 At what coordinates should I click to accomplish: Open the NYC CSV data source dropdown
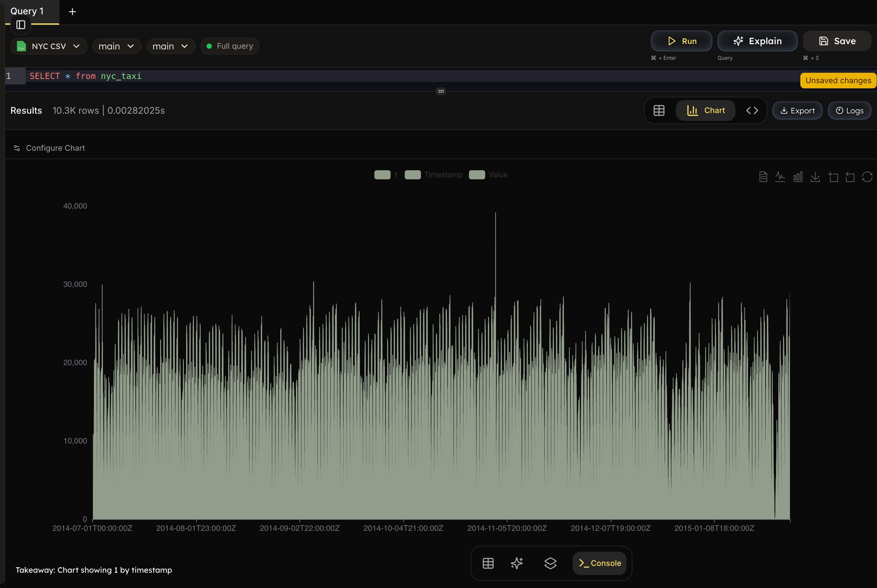(49, 46)
